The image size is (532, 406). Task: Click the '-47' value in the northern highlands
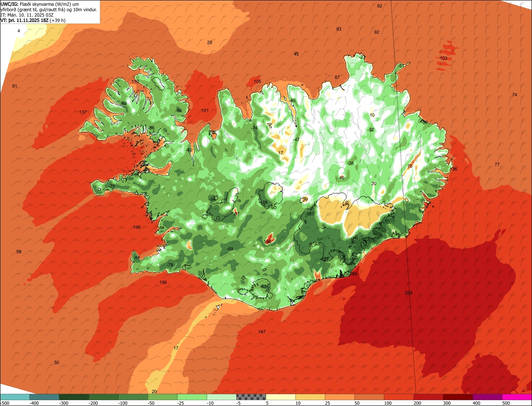(x=296, y=139)
